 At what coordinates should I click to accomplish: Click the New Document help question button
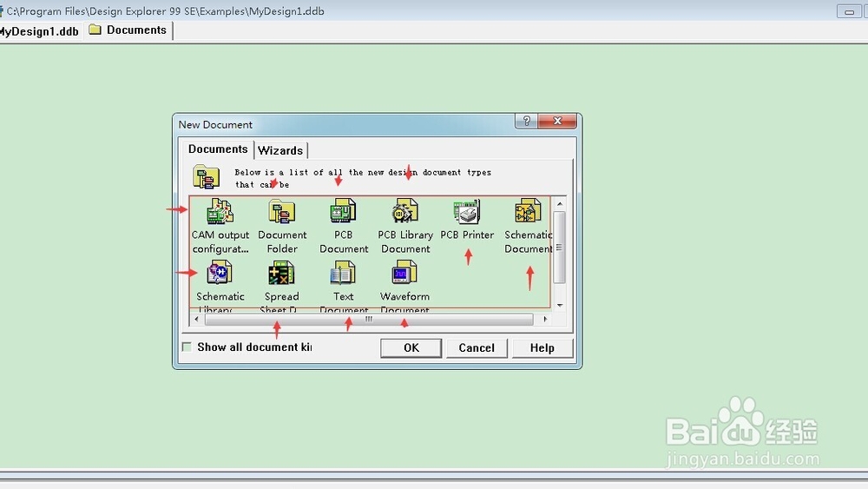coord(527,121)
